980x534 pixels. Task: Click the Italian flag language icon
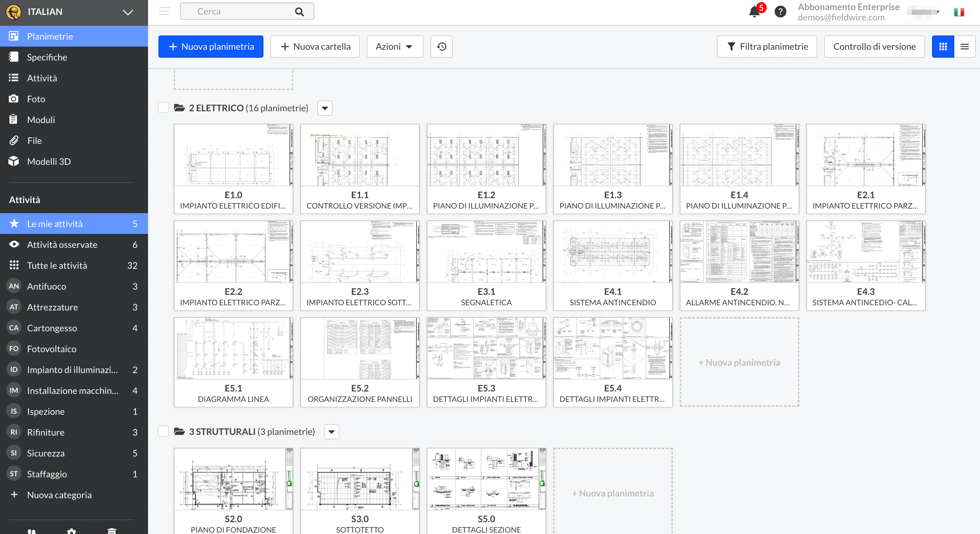coord(959,12)
